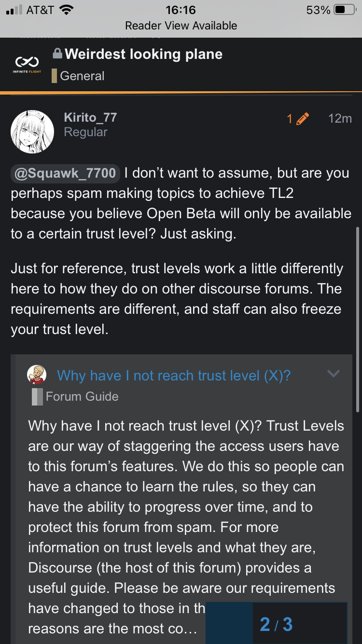Expand the quoted topic with chevron arrow
The height and width of the screenshot is (644, 362).
[334, 374]
